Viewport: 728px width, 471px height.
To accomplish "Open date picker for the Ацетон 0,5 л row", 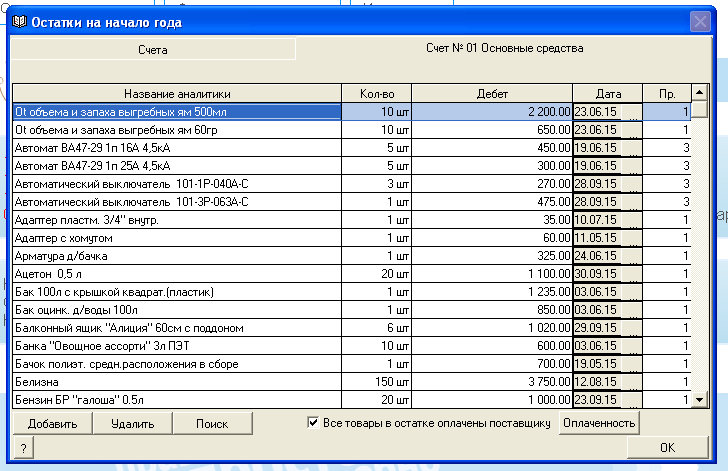I will click(x=630, y=274).
